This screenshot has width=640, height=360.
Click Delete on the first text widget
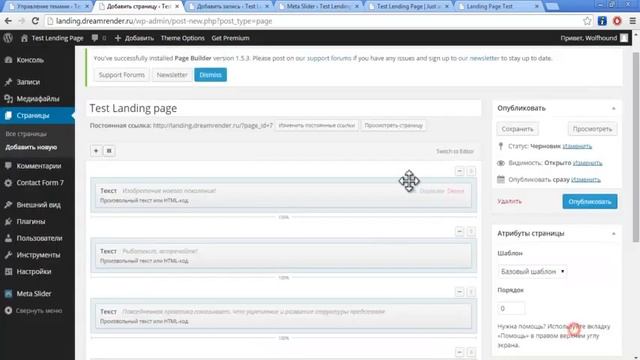tap(456, 191)
